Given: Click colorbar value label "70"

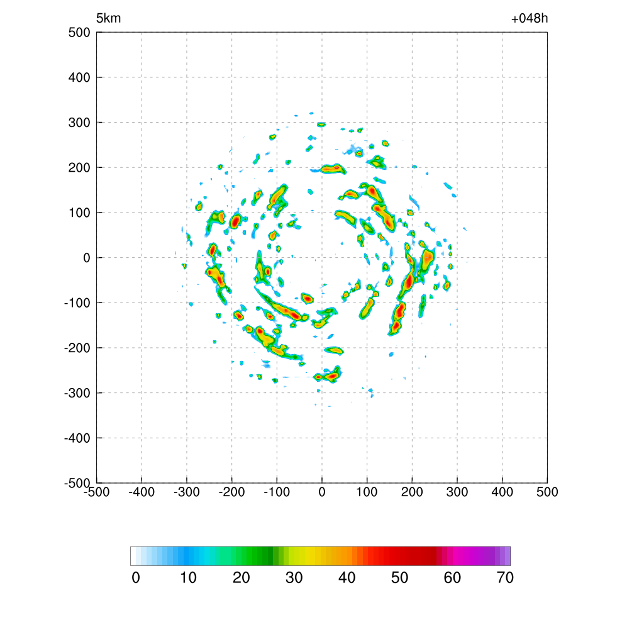Looking at the screenshot, I should tap(505, 578).
